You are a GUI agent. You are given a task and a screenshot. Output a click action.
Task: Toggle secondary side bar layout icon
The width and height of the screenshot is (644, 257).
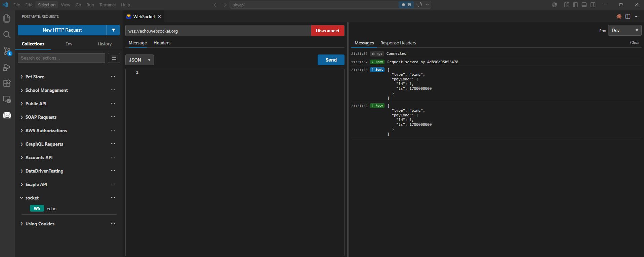tap(593, 5)
